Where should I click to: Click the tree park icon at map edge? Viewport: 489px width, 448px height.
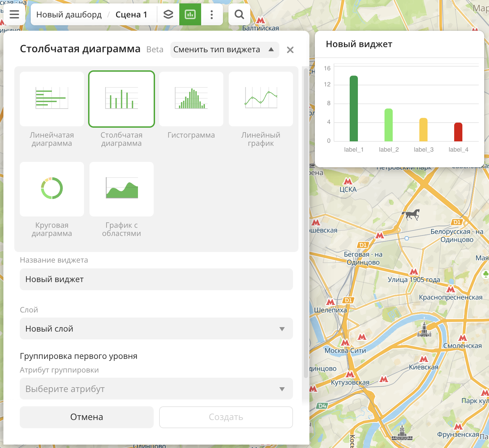[x=486, y=274]
